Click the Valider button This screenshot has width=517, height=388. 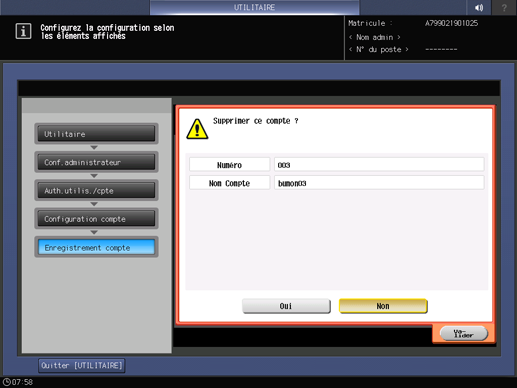tap(464, 333)
